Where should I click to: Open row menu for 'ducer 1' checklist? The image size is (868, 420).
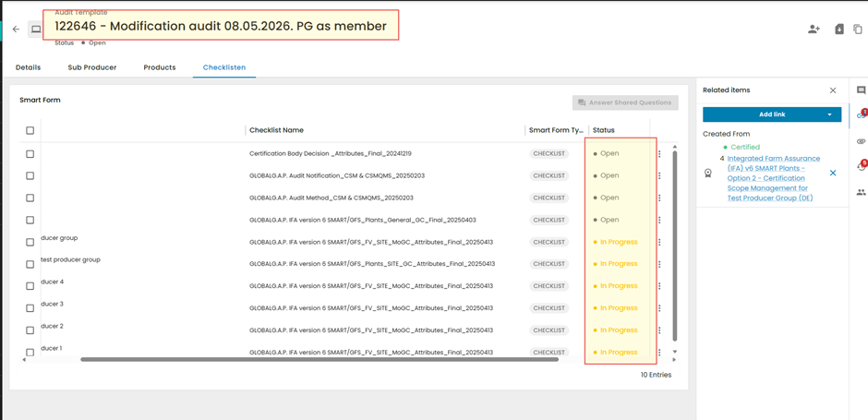(x=659, y=353)
